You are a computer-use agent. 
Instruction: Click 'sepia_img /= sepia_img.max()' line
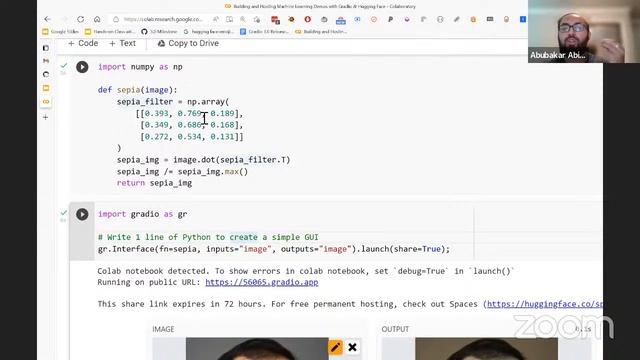pyautogui.click(x=182, y=171)
